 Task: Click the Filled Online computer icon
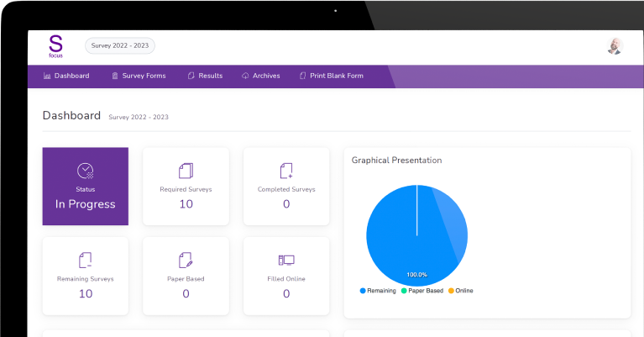[286, 261]
